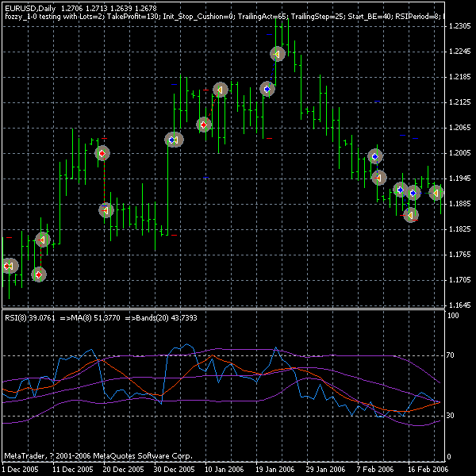Click the 1.1885 price axis label
The image size is (476, 476).
pyautogui.click(x=459, y=203)
